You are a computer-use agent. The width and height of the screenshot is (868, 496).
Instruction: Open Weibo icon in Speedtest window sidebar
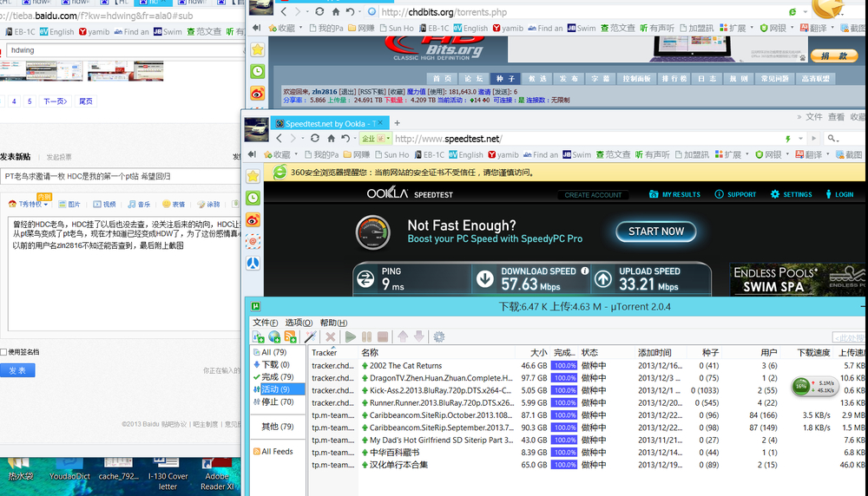[x=253, y=220]
